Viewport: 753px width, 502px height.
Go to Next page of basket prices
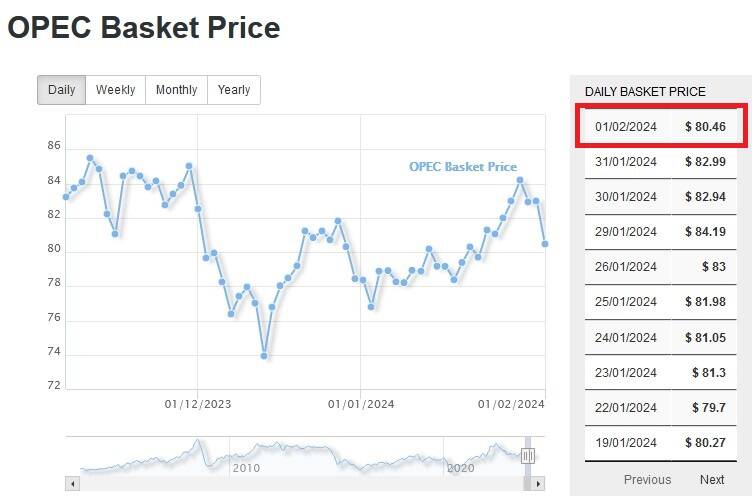pos(711,480)
